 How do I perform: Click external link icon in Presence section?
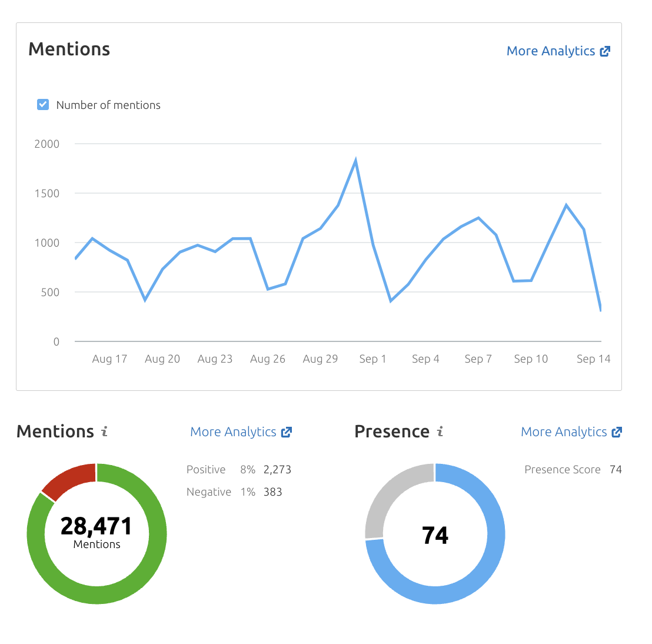(x=617, y=432)
